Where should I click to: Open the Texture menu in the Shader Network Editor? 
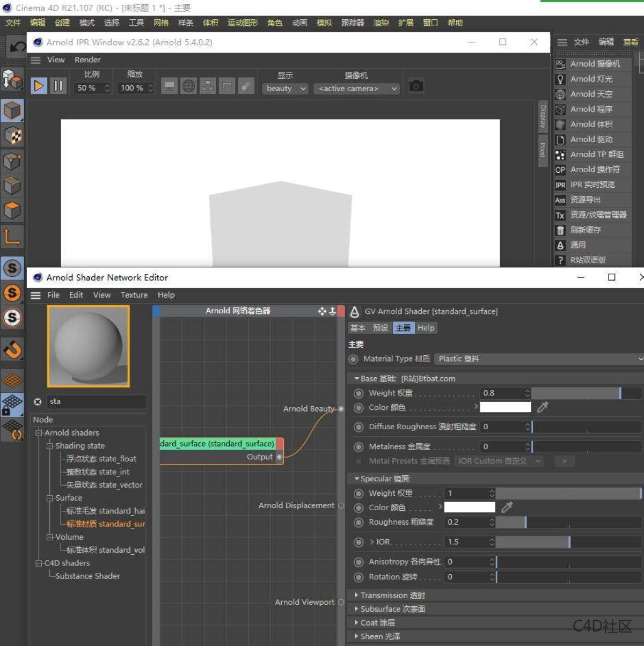pyautogui.click(x=134, y=295)
